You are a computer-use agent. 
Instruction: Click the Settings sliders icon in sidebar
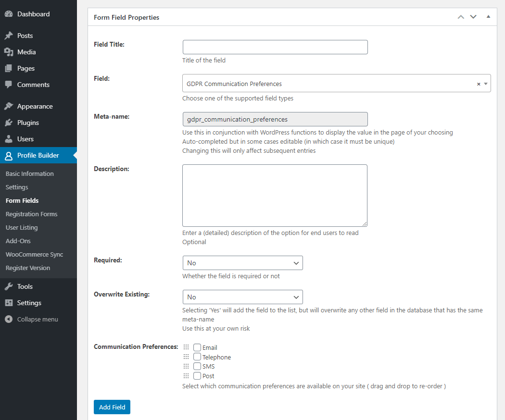pyautogui.click(x=9, y=303)
